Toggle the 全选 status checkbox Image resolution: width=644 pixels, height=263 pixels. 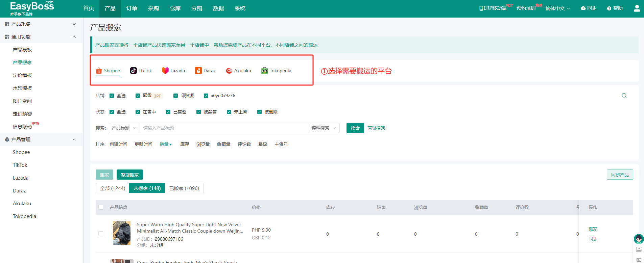coord(112,112)
